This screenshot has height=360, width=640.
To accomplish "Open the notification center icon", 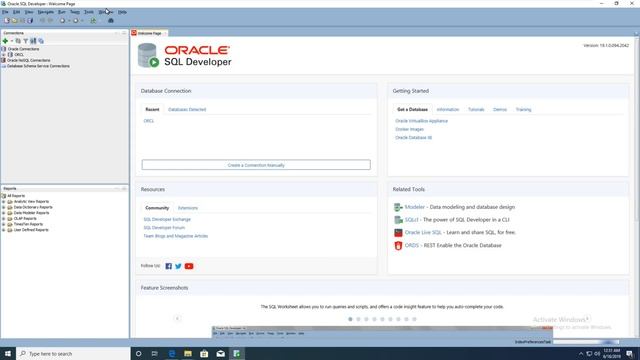I will point(630,353).
